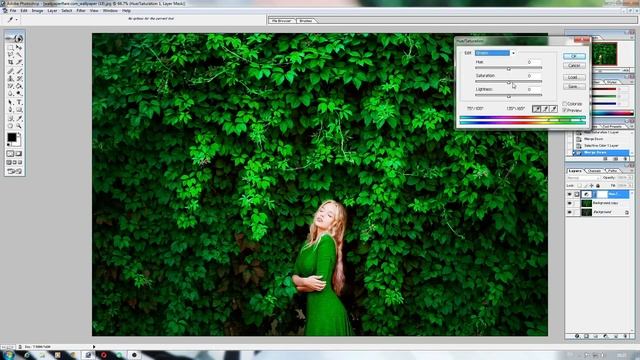Viewport: 640px width, 360px height.
Task: Open the Layer menu
Action: (x=52, y=11)
